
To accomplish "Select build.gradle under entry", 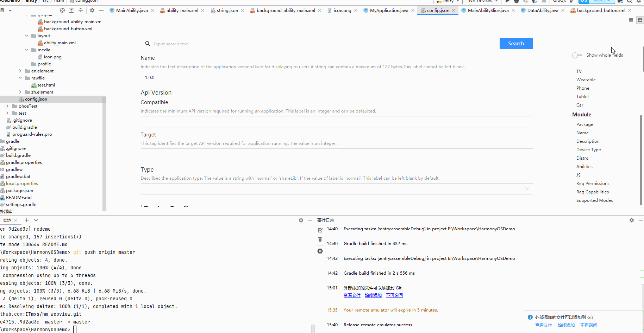I will tap(25, 127).
